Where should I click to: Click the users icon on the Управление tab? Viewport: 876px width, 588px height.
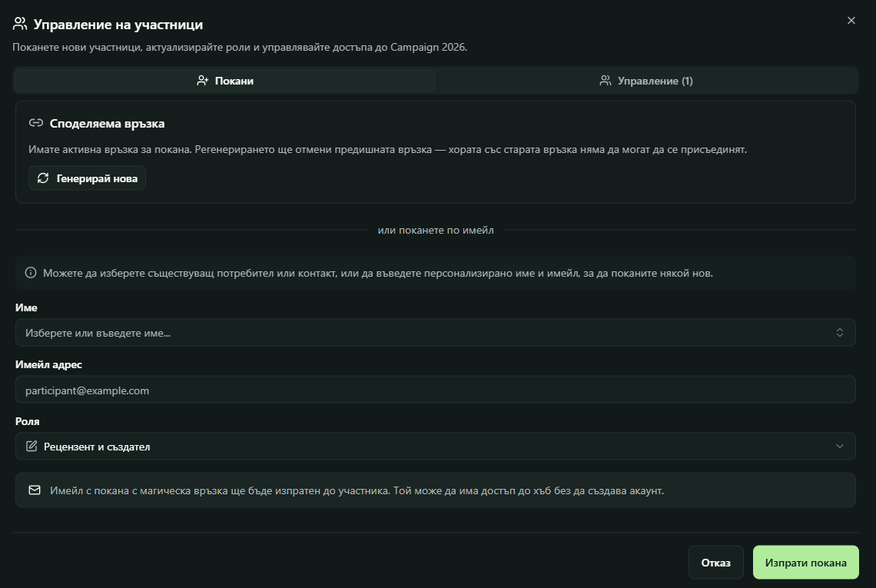pyautogui.click(x=606, y=81)
